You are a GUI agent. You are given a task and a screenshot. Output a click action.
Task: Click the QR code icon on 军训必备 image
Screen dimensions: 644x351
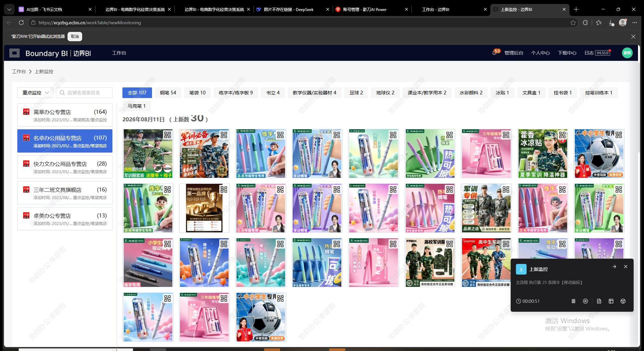click(x=224, y=135)
